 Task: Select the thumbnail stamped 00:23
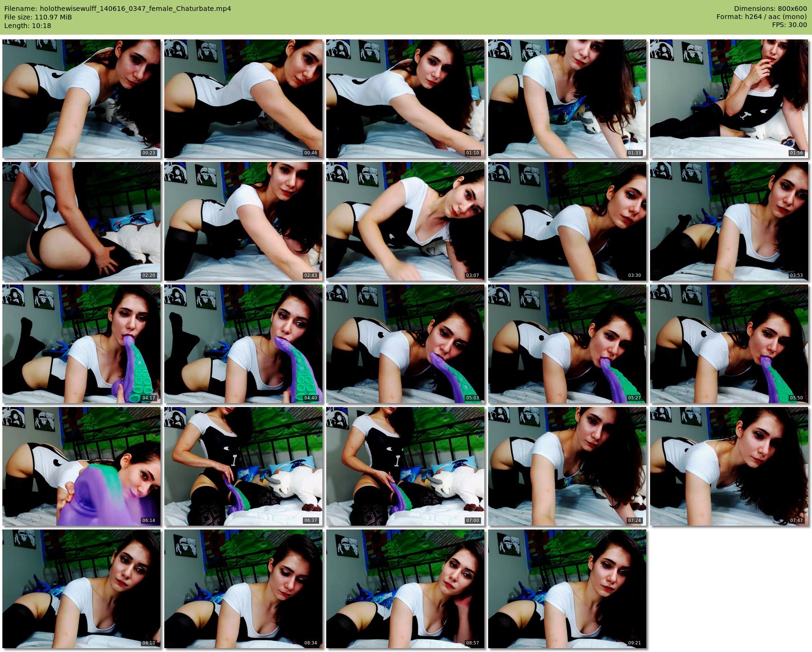81,98
